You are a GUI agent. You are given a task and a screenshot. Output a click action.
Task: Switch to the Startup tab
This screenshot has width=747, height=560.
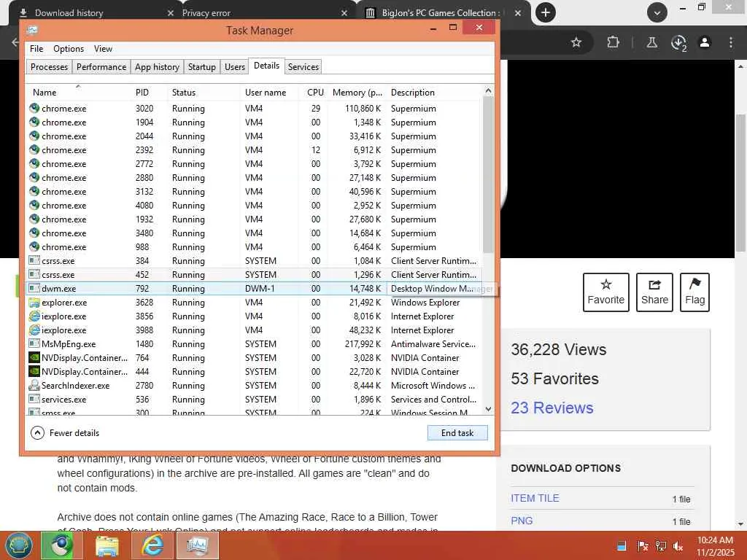tap(201, 66)
